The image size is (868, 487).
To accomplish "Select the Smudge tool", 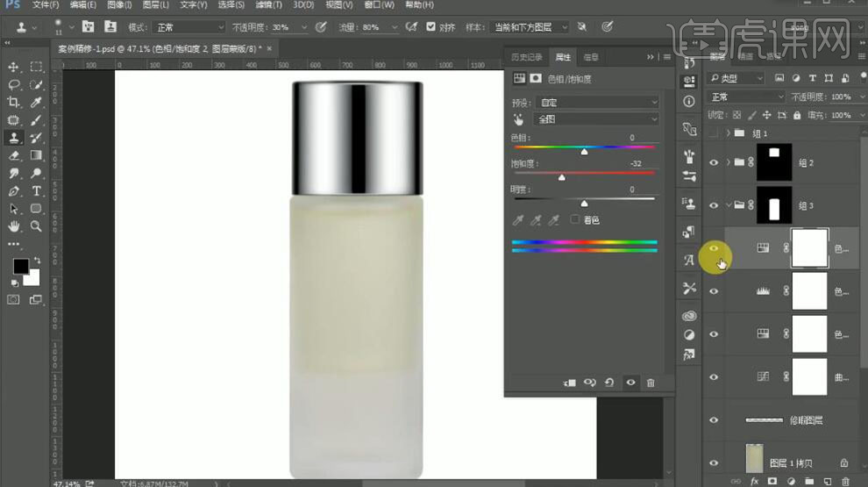I will tap(13, 174).
